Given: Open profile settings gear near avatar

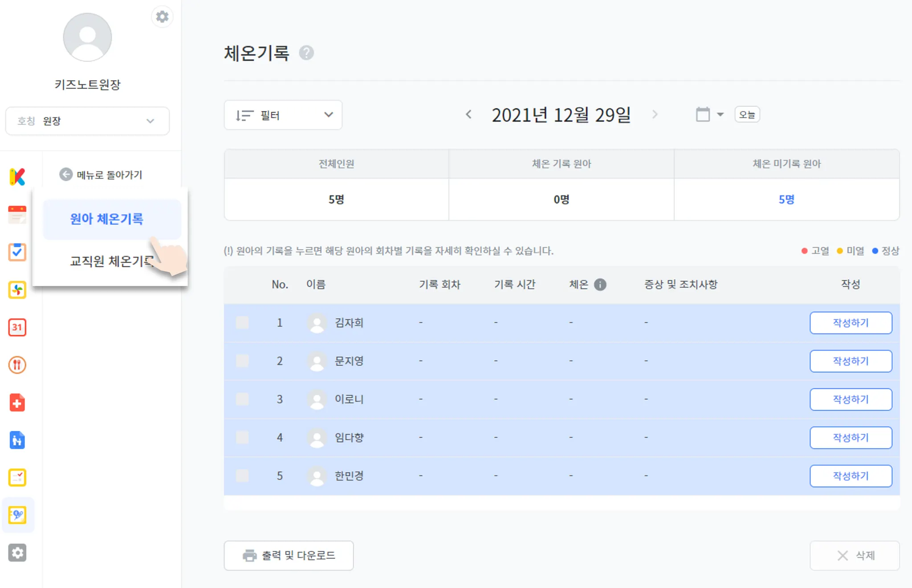Looking at the screenshot, I should coord(162,17).
